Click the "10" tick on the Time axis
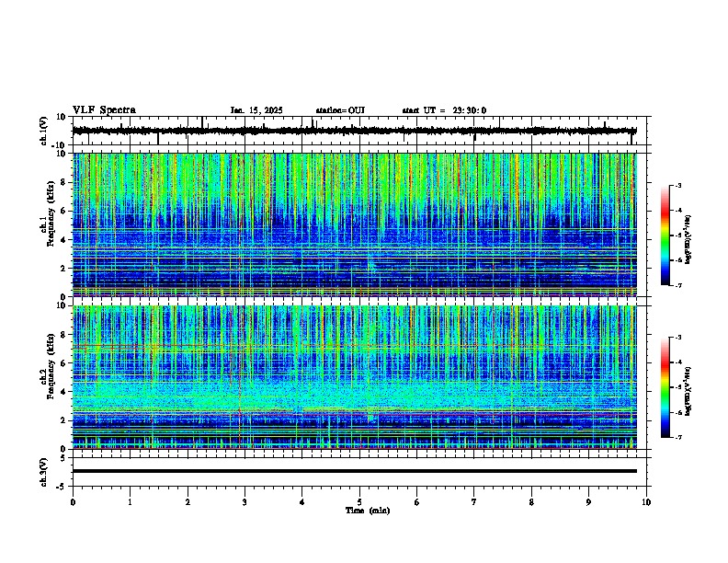 click(646, 502)
